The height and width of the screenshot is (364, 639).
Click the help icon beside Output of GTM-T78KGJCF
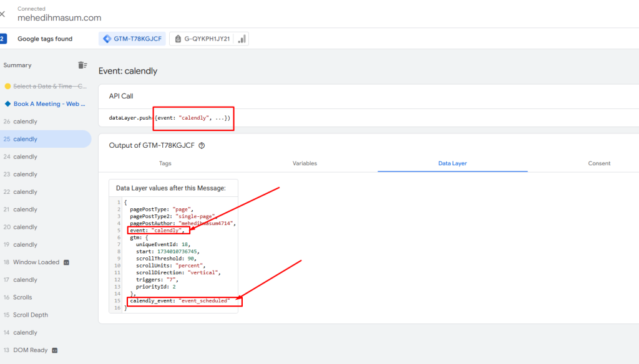(202, 145)
